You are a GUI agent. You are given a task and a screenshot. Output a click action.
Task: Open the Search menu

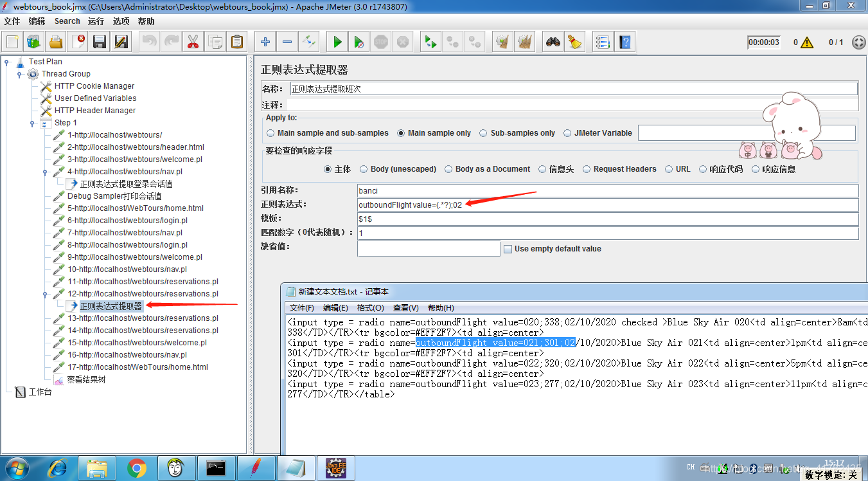click(67, 21)
